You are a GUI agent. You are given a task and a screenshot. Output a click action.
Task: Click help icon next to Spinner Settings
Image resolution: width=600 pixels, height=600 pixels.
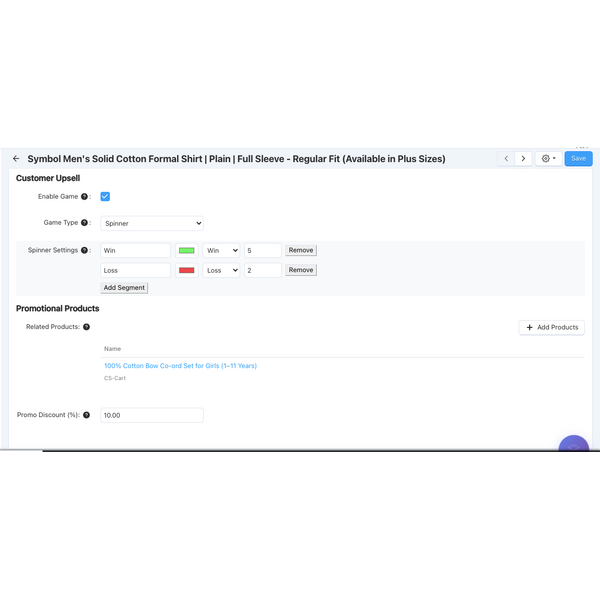[85, 250]
